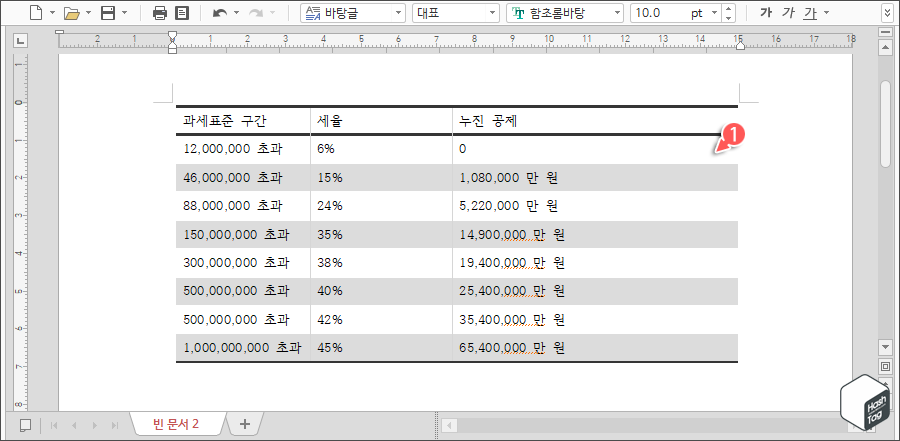Click the 38% tax rate cell

pyautogui.click(x=382, y=263)
